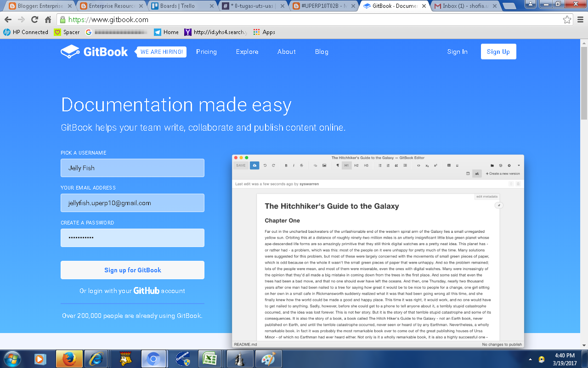Click the email address input field
Screen dimensions: 588x368
pyautogui.click(x=132, y=203)
